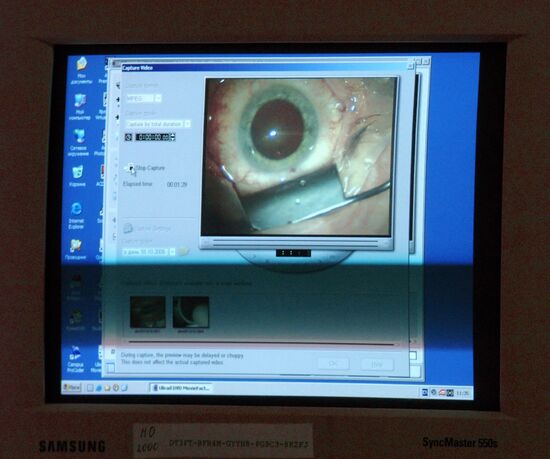Image resolution: width=550 pixels, height=459 pixels.
Task: Open the Internet Explorer desktop icon
Action: point(76,215)
